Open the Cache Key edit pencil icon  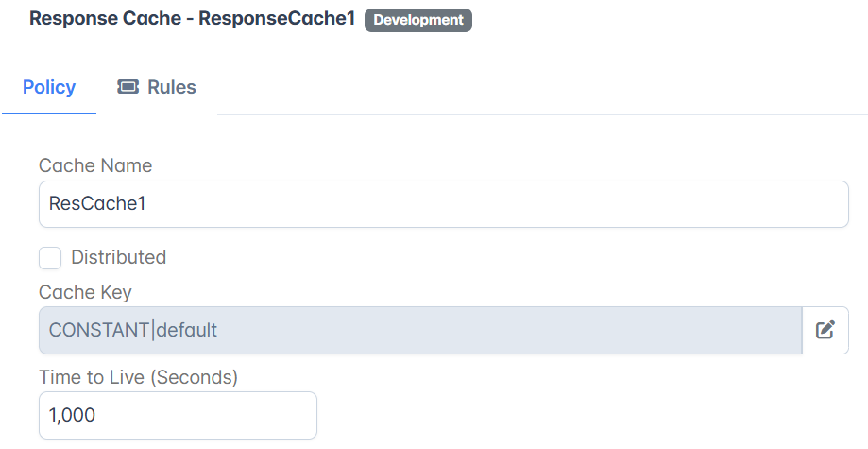pyautogui.click(x=825, y=330)
